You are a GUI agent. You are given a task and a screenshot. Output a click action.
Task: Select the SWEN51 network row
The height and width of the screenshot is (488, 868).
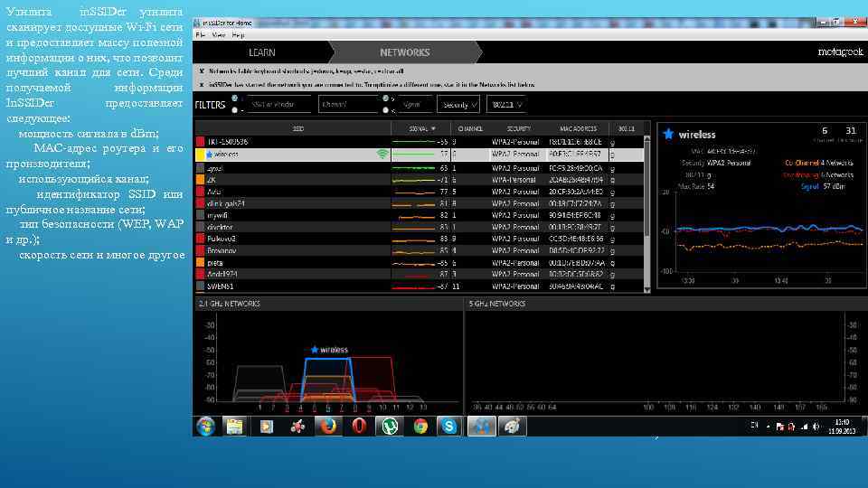click(x=419, y=286)
